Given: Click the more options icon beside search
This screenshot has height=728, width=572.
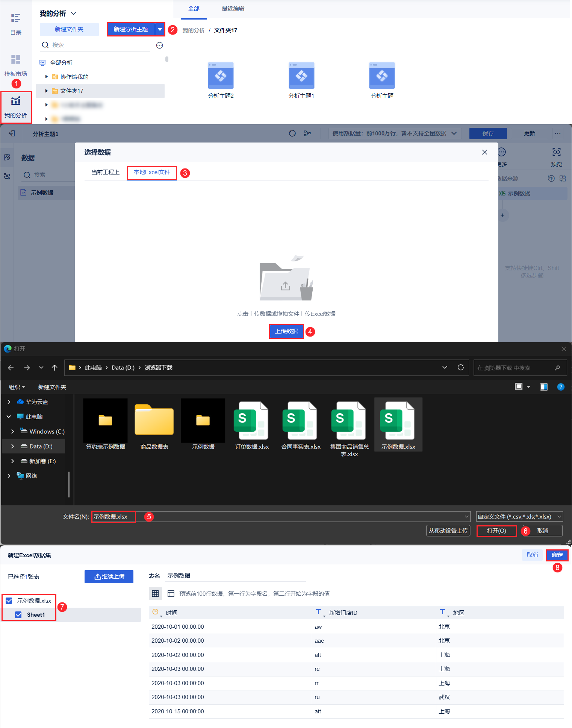Looking at the screenshot, I should tap(159, 45).
